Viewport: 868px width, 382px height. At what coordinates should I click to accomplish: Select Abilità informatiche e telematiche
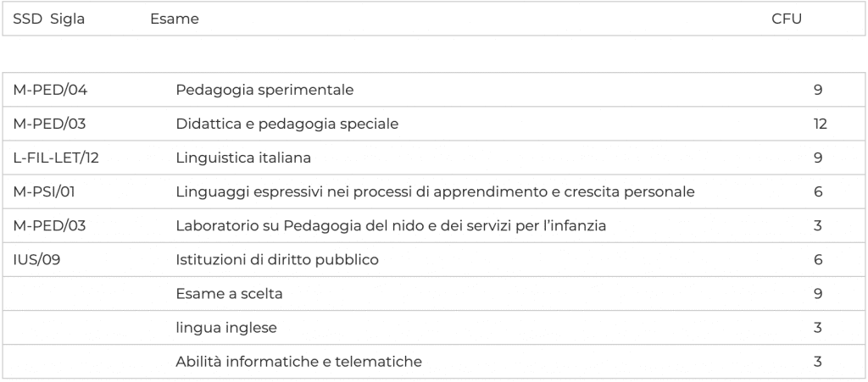click(x=298, y=362)
